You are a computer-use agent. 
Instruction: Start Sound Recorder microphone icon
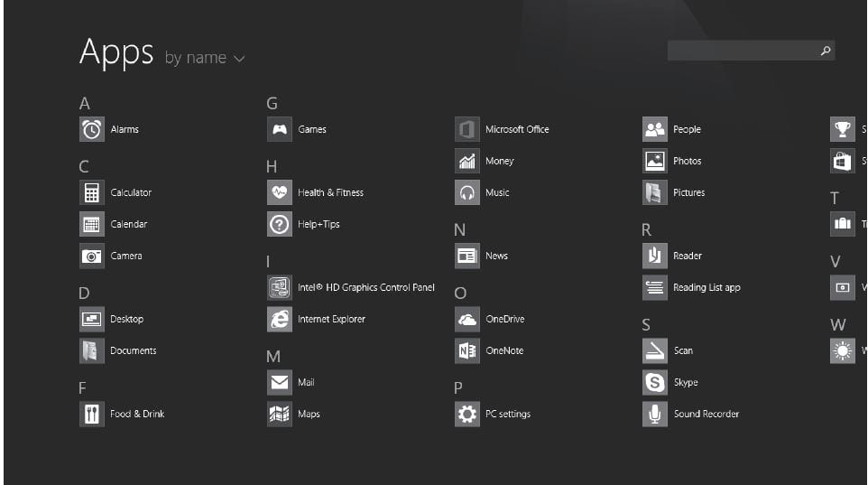655,414
